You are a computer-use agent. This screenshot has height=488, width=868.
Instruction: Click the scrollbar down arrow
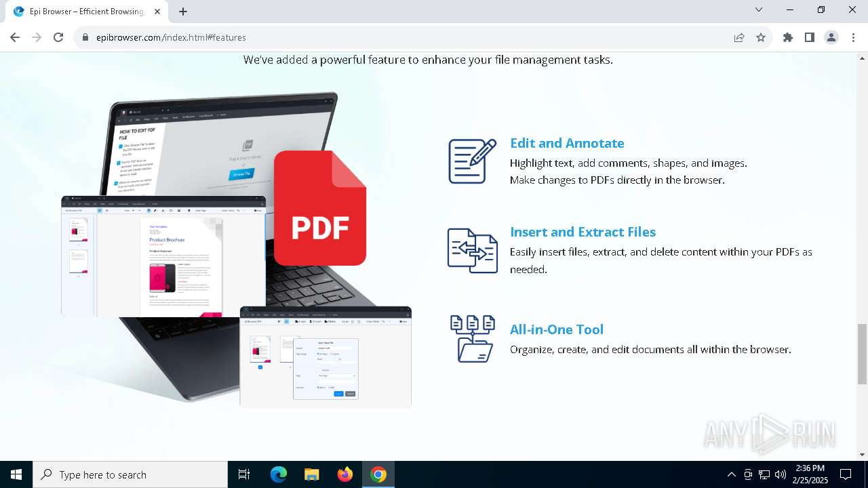(x=862, y=455)
